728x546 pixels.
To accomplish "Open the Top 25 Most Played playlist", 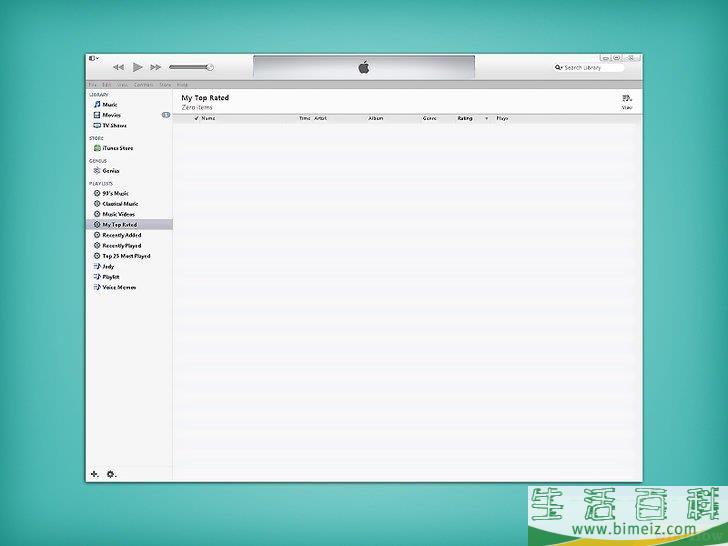I will pos(122,256).
